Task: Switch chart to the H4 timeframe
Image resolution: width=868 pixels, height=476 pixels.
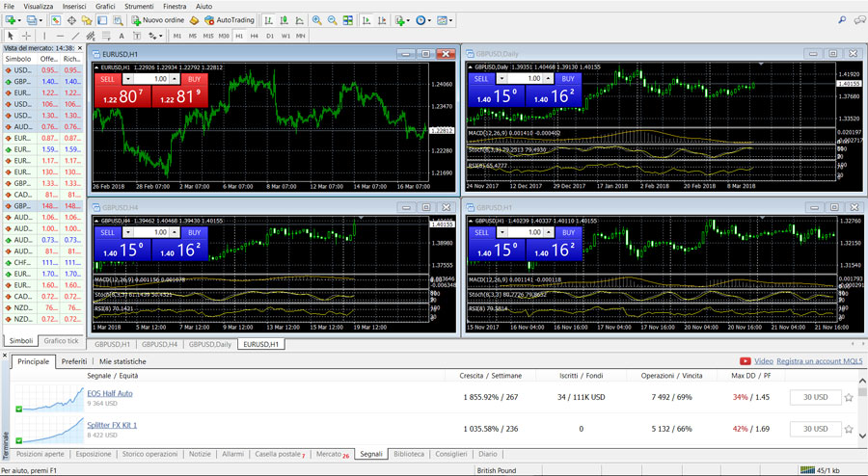Action: [x=255, y=36]
